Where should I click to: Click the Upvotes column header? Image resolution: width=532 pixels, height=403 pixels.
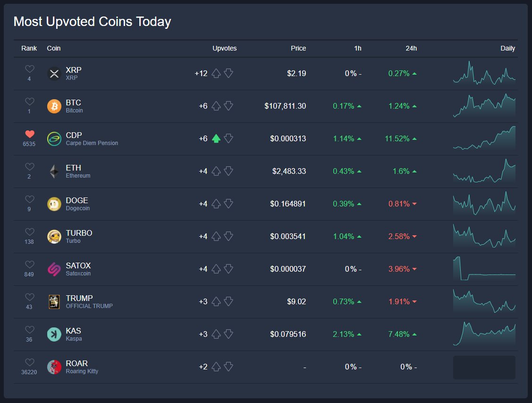[x=225, y=48]
